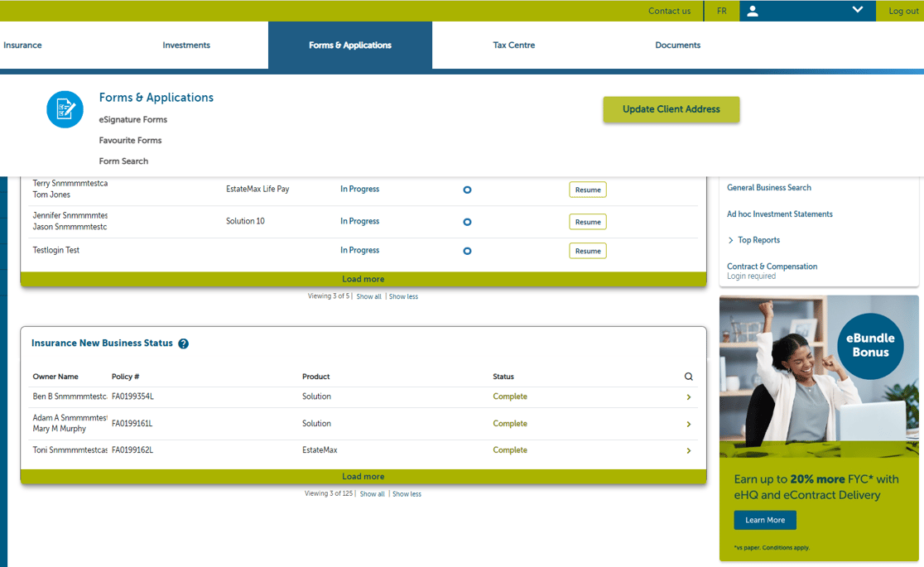
Task: Click the eBundle Bonus promotional banner image
Action: [819, 377]
